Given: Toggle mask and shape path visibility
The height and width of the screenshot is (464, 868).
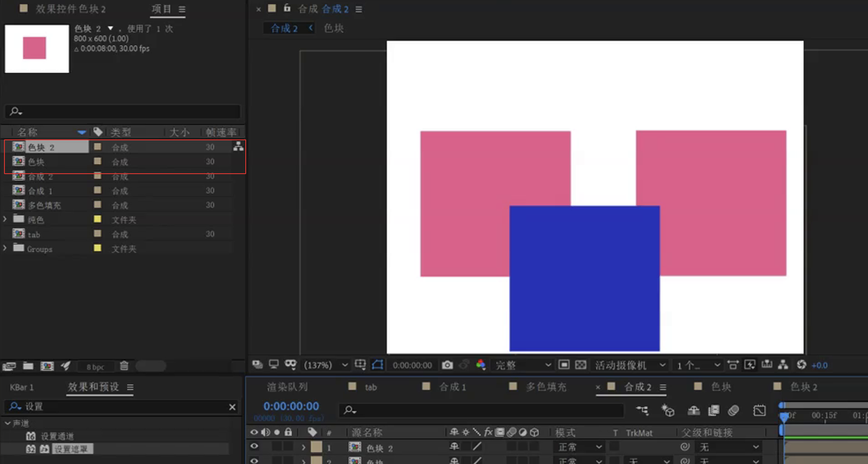Looking at the screenshot, I should click(291, 365).
